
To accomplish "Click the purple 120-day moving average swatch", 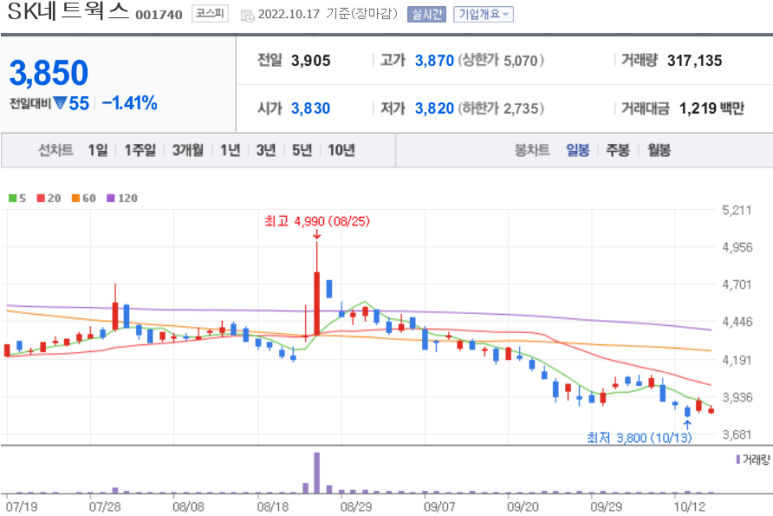I will point(110,198).
